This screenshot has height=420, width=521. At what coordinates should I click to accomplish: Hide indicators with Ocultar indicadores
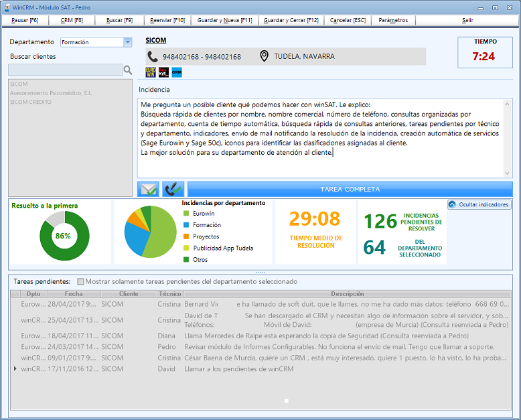[479, 204]
